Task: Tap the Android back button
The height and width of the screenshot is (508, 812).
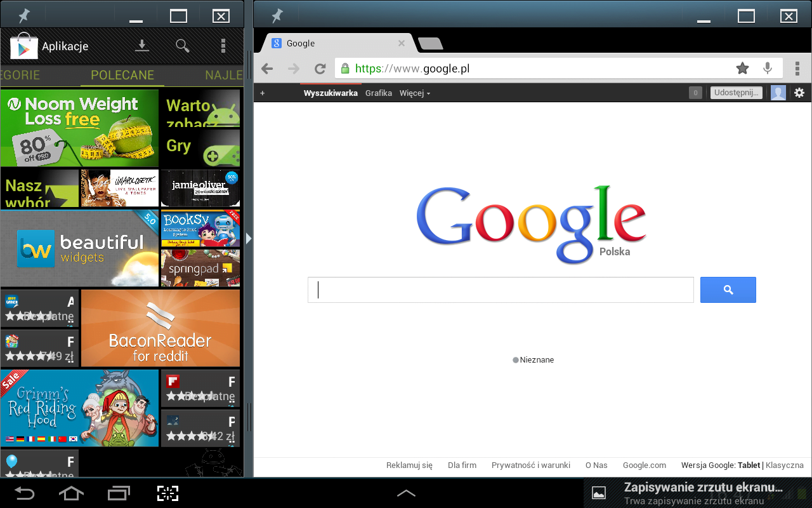Action: pyautogui.click(x=25, y=493)
